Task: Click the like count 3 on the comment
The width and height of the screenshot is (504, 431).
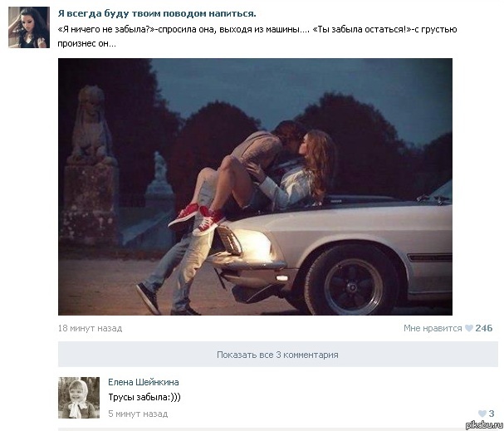Action: click(492, 414)
